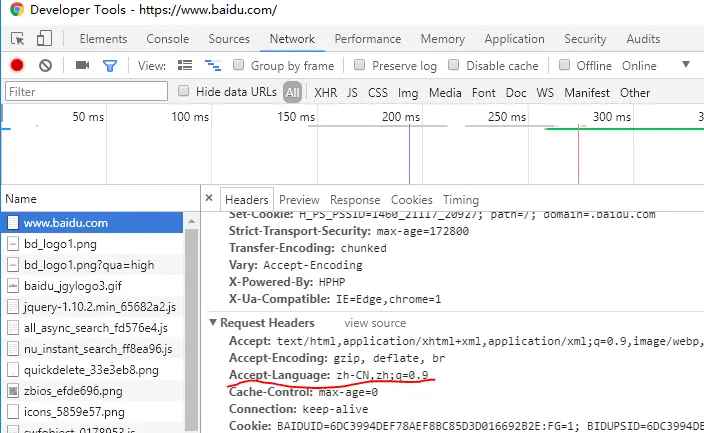Click the Accept-Language header value

click(382, 375)
